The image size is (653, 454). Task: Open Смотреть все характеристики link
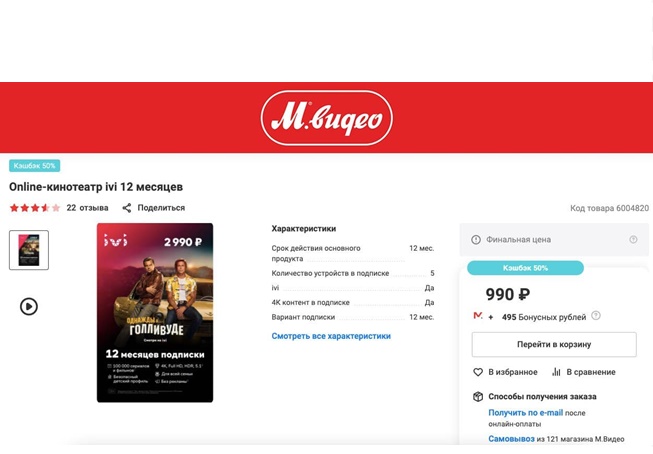331,336
